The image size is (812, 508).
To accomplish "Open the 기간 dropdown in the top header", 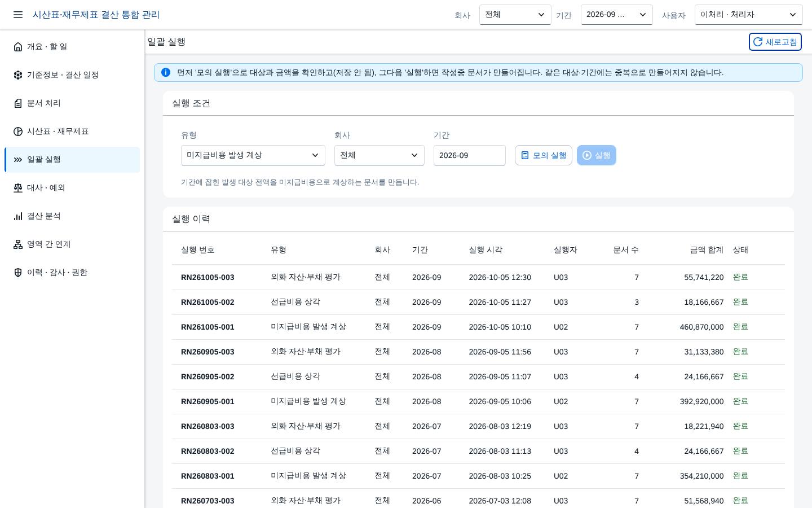I will point(617,15).
